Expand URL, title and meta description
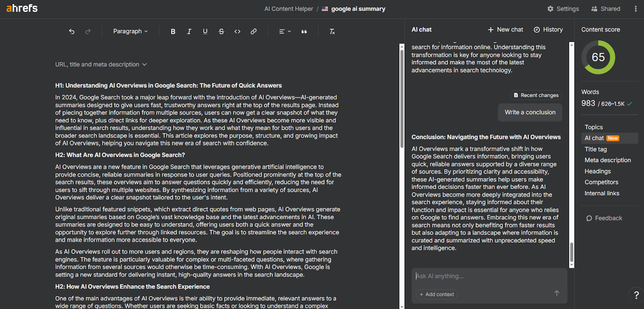This screenshot has width=644, height=309. [x=101, y=64]
